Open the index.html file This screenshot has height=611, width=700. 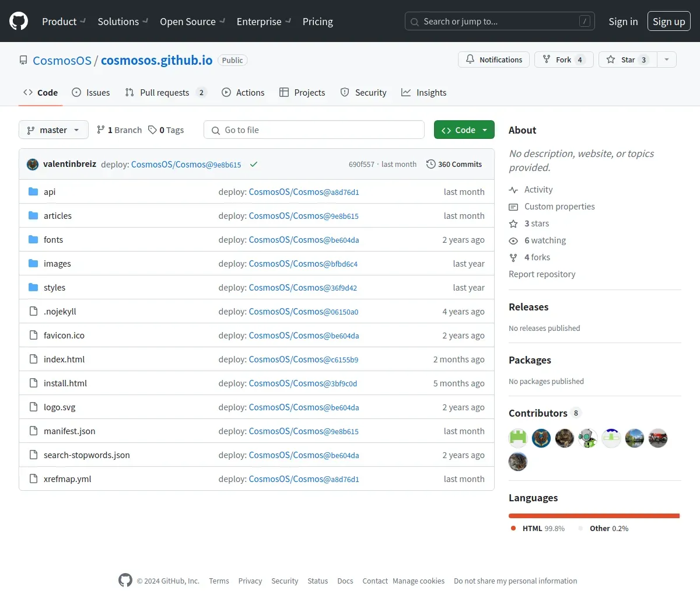64,359
